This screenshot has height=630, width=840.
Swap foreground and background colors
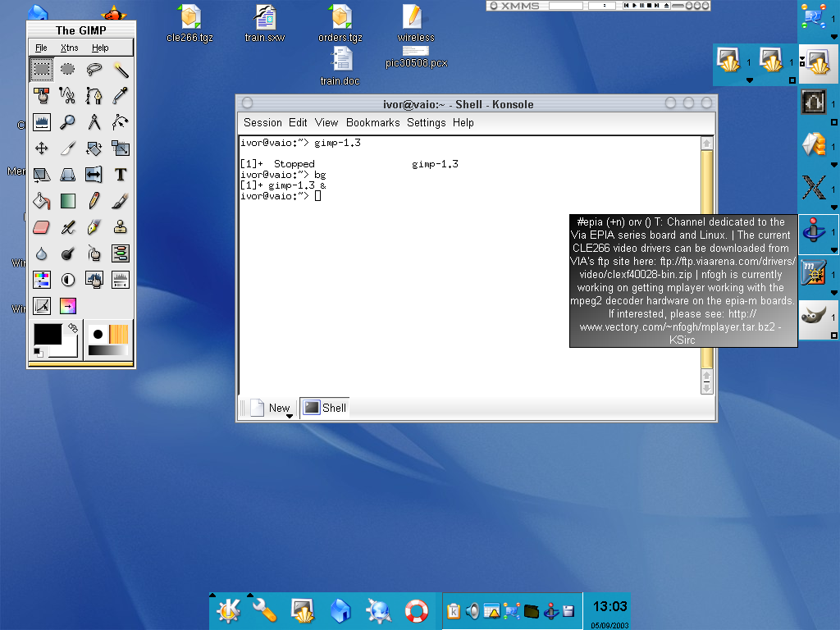[x=73, y=328]
